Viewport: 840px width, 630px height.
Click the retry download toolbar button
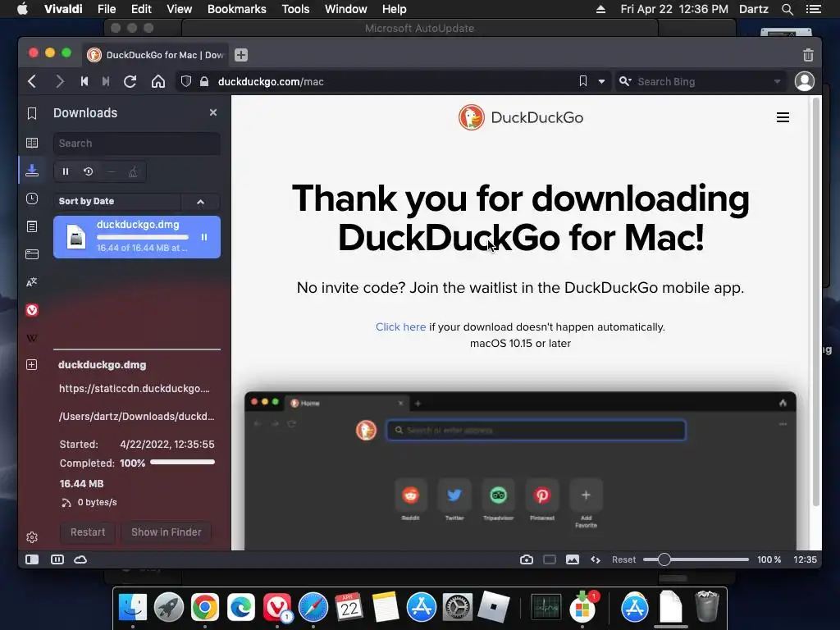click(x=89, y=172)
